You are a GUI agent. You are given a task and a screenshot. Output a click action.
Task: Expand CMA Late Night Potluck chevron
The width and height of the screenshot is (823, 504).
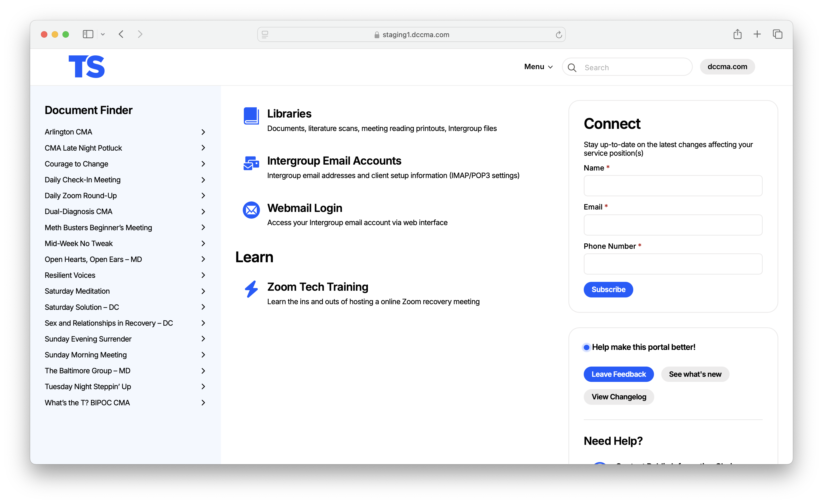[203, 148]
